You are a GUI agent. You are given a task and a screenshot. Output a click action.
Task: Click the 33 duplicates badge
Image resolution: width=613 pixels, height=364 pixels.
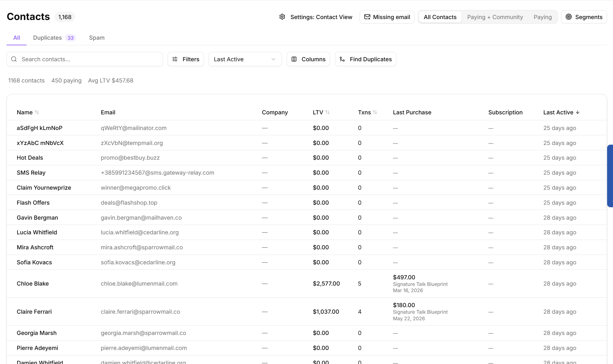click(x=71, y=38)
